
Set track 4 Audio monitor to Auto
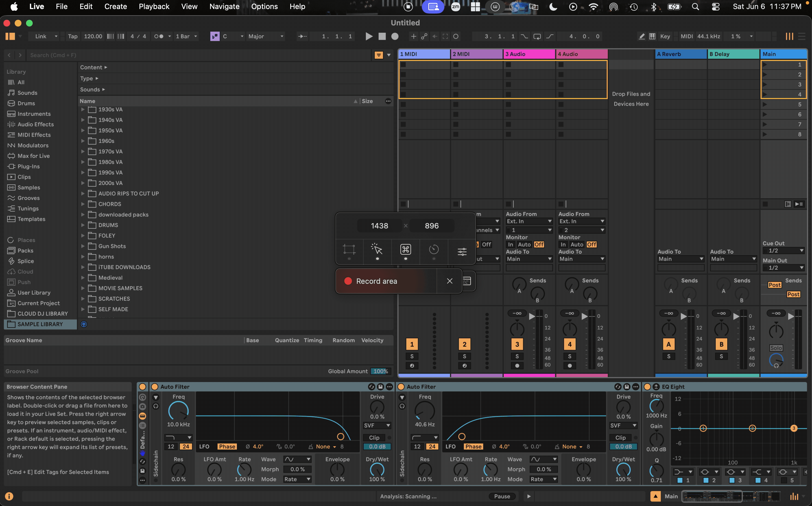click(577, 245)
